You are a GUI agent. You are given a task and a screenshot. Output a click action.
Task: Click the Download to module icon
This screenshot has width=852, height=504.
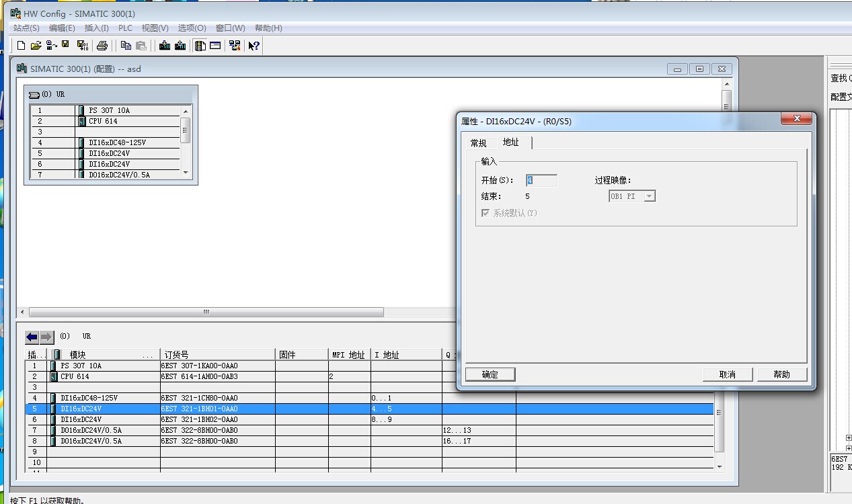tap(165, 46)
